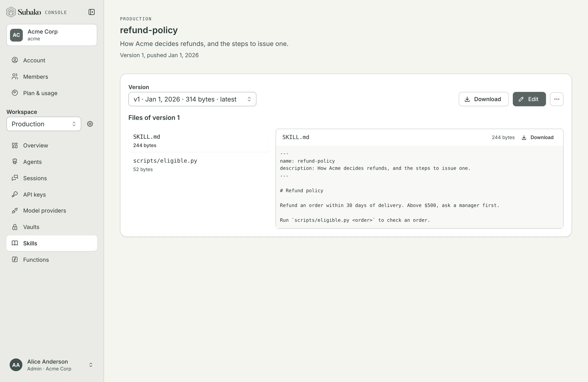Viewport: 588px width, 382px height.
Task: Open workspace settings gear icon
Action: [x=90, y=124]
